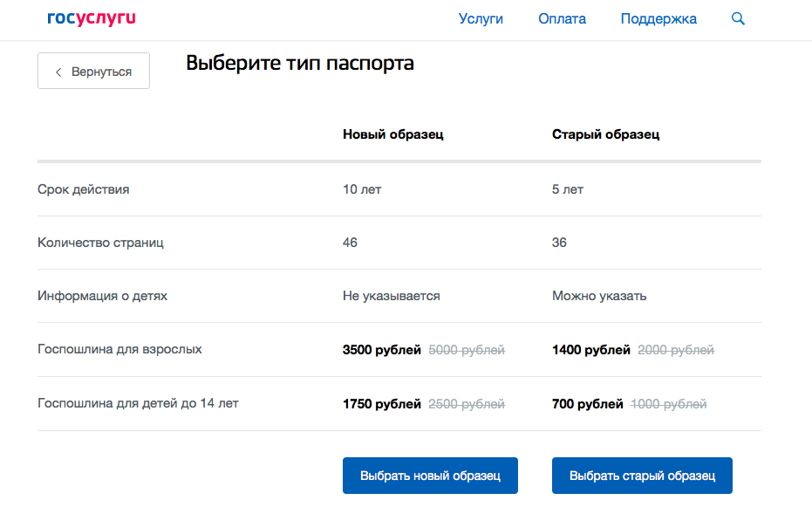
Task: Click the Количество страниц row label
Action: [x=100, y=243]
